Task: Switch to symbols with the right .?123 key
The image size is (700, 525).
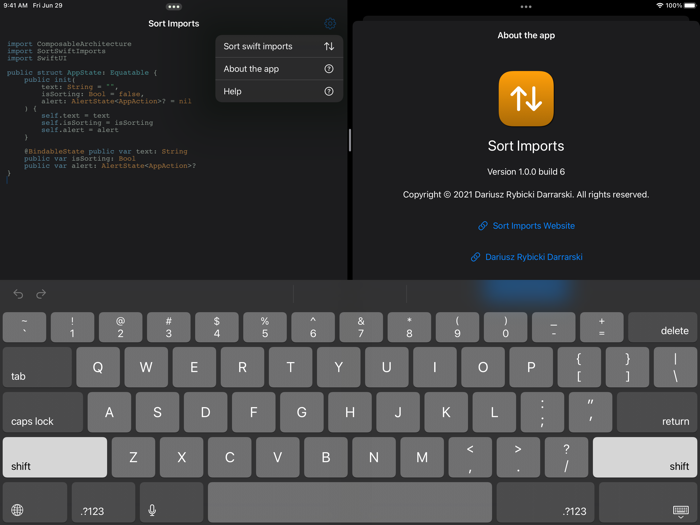Action: tap(545, 502)
